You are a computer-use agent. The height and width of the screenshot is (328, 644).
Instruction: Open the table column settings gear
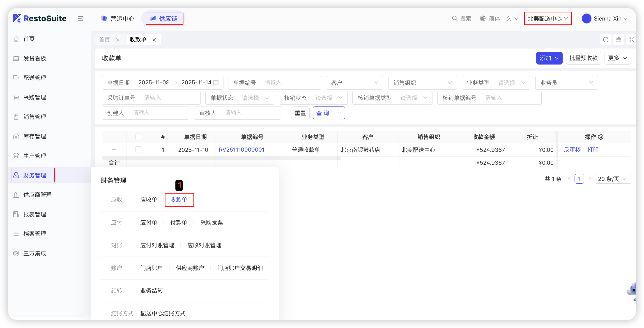(x=601, y=137)
